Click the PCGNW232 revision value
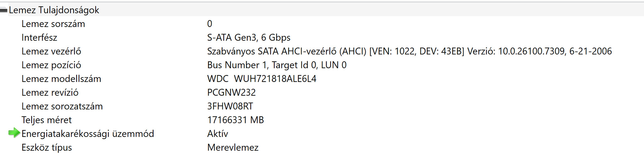This screenshot has width=644, height=157. 231,93
